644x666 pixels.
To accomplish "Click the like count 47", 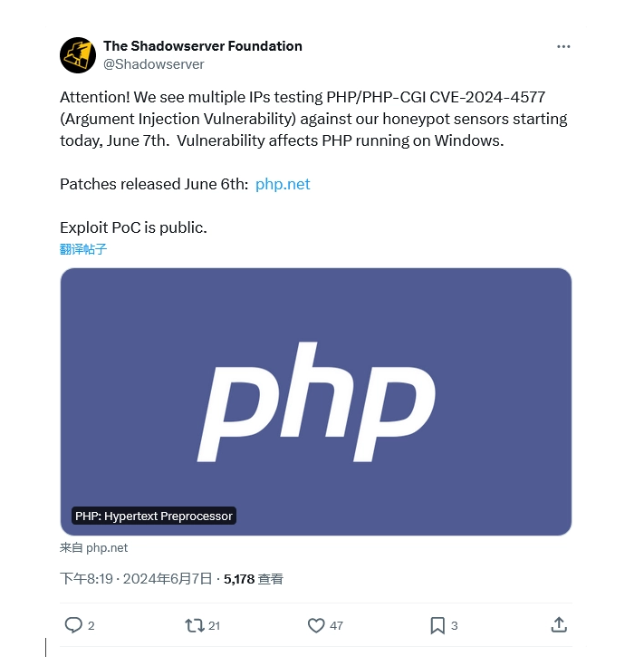I will coord(336,625).
